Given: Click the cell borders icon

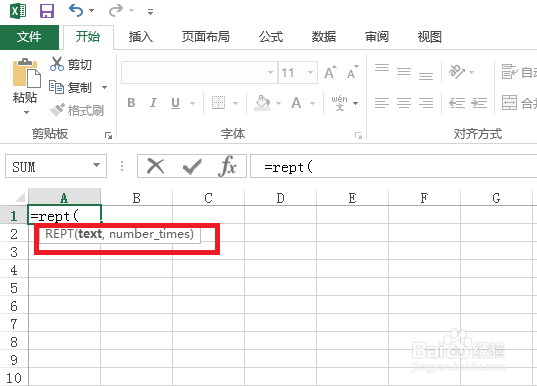Looking at the screenshot, I should [218, 103].
